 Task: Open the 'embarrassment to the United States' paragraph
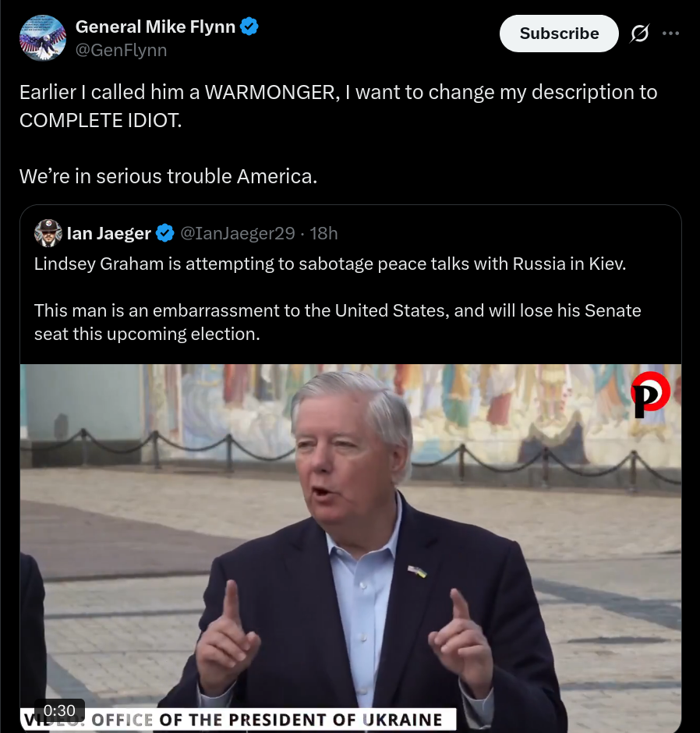338,322
